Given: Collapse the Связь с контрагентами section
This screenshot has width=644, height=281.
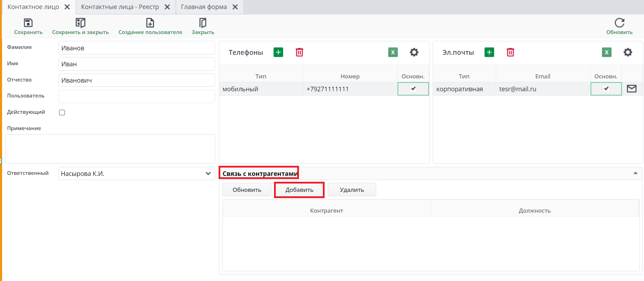Looking at the screenshot, I should click(635, 173).
